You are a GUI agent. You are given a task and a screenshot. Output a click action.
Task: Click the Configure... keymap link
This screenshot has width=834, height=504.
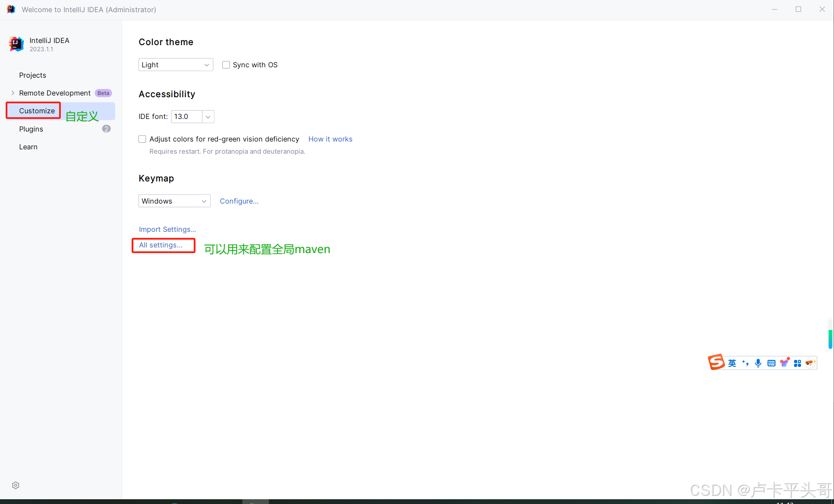point(239,201)
